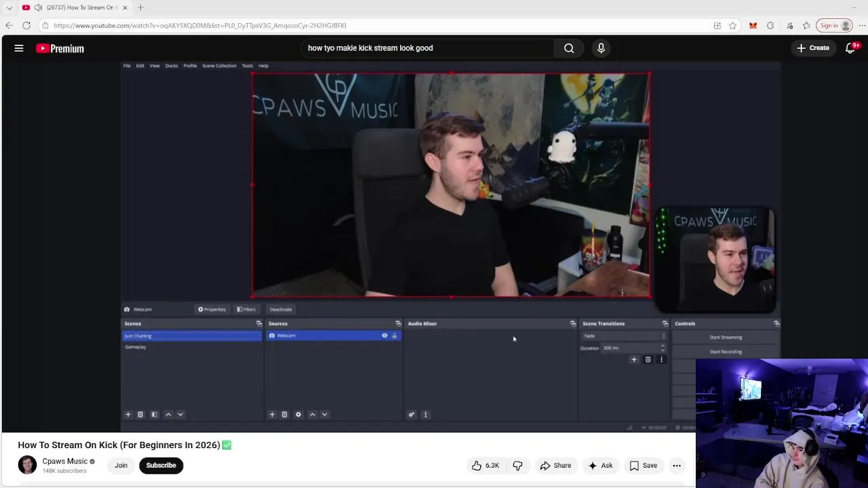Pop out the Audio Mixer dock
Viewport: 868px width, 488px height.
573,323
